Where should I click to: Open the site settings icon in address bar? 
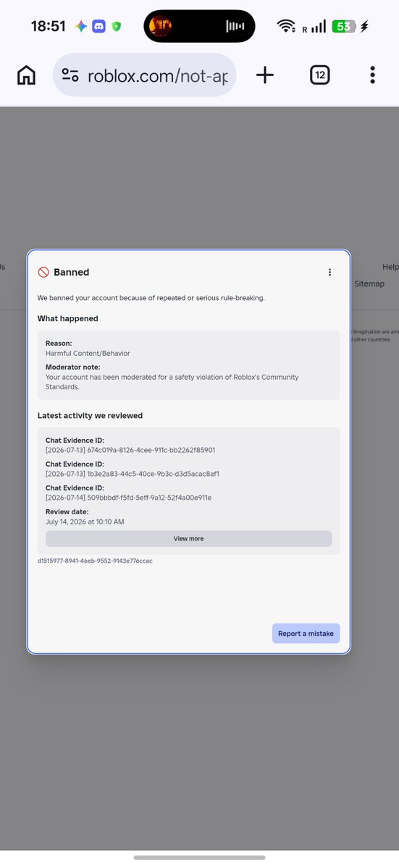tap(70, 75)
